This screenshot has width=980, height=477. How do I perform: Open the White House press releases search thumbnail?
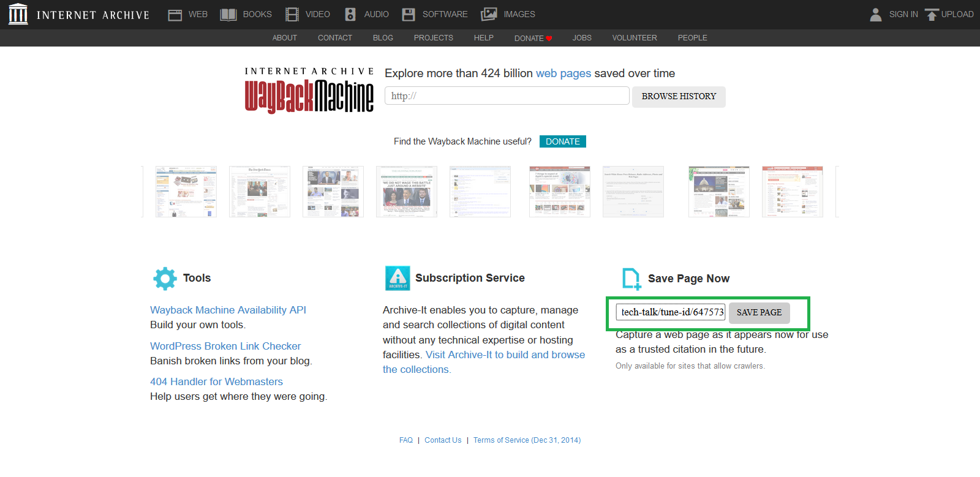(x=633, y=192)
